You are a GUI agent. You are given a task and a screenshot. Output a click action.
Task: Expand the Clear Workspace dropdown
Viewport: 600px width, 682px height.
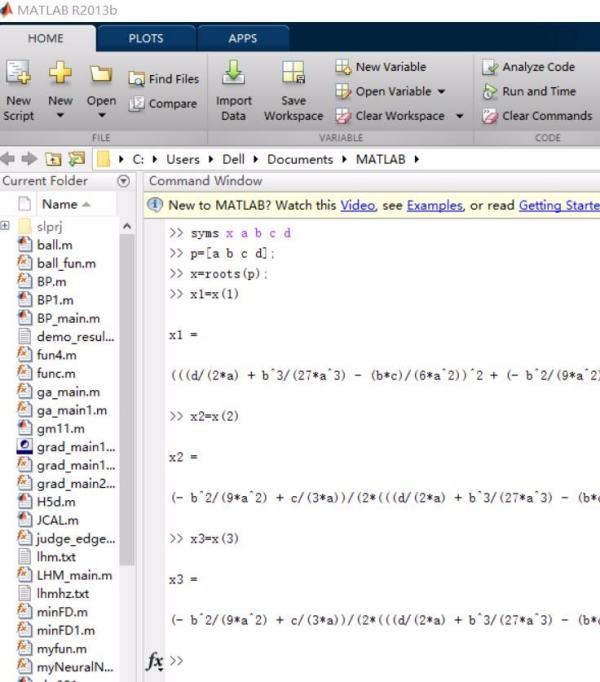click(459, 116)
